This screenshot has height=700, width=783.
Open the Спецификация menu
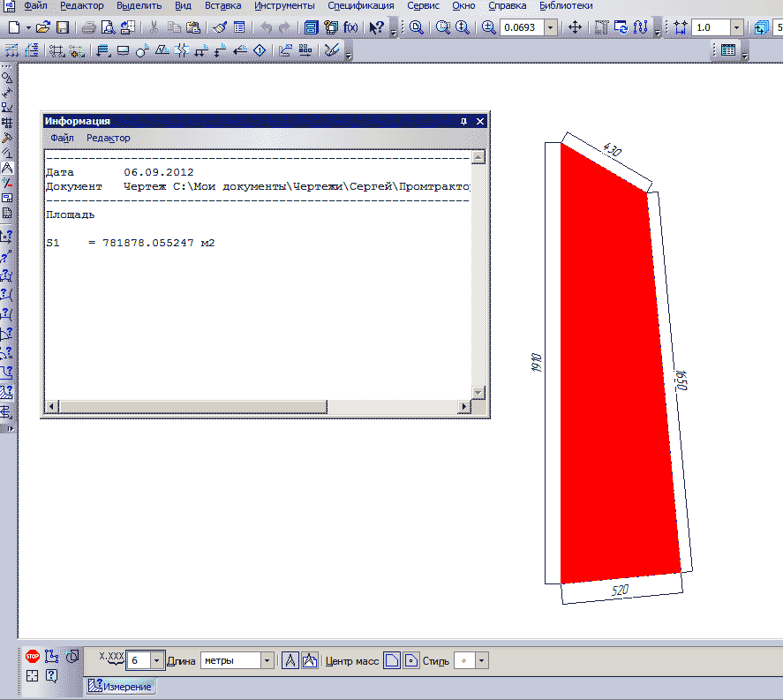[x=361, y=6]
